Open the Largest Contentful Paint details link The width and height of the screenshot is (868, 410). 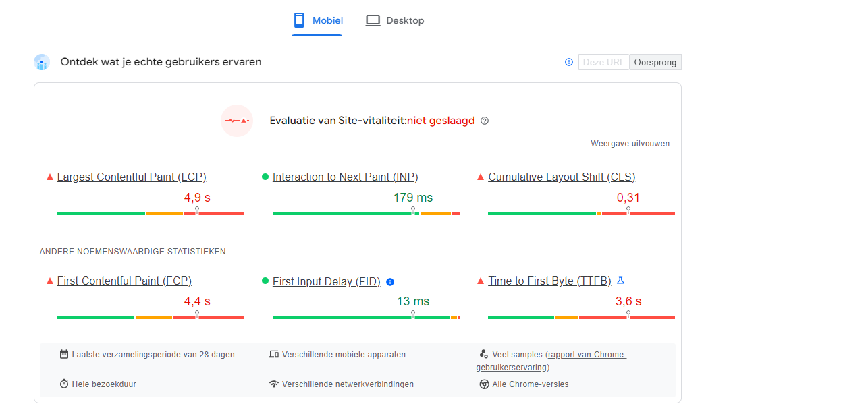tap(132, 177)
